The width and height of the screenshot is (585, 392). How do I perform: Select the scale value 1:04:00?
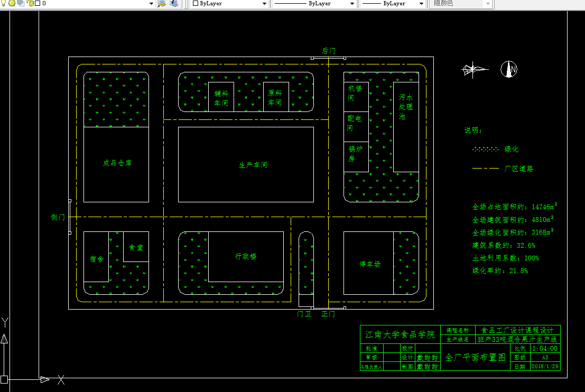tap(545, 349)
